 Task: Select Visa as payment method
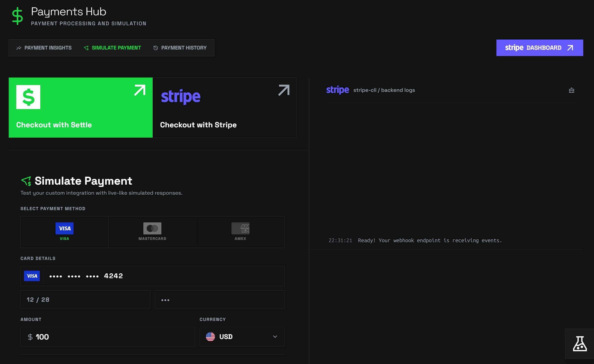[x=65, y=232]
